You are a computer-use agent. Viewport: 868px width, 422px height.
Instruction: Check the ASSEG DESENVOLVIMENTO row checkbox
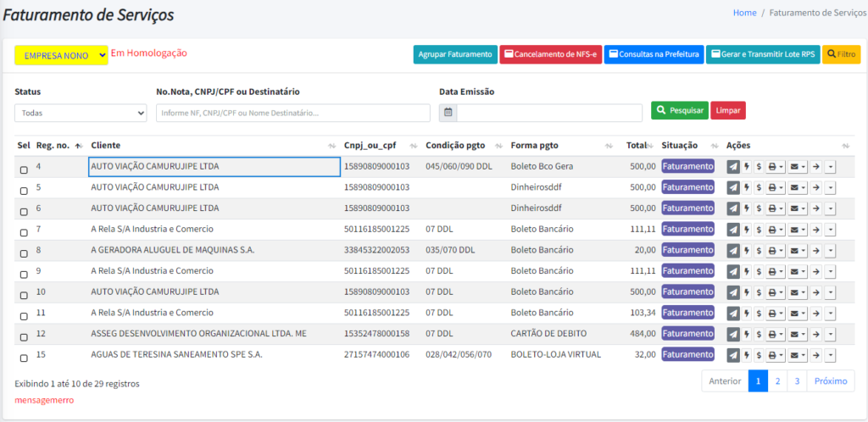(x=24, y=337)
